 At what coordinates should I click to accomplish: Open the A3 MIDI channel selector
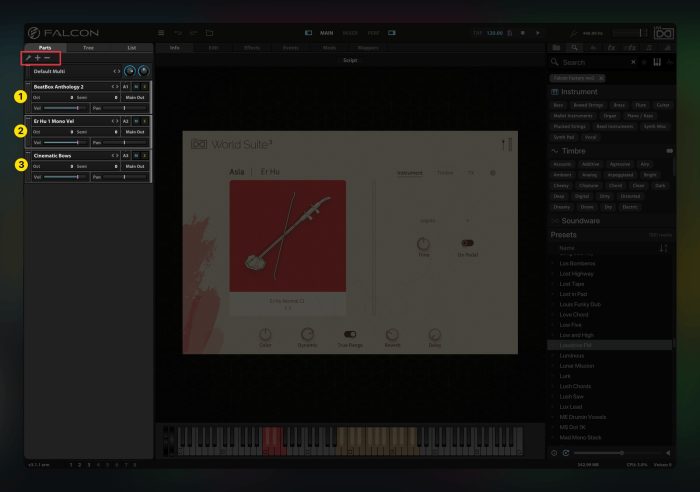point(125,155)
